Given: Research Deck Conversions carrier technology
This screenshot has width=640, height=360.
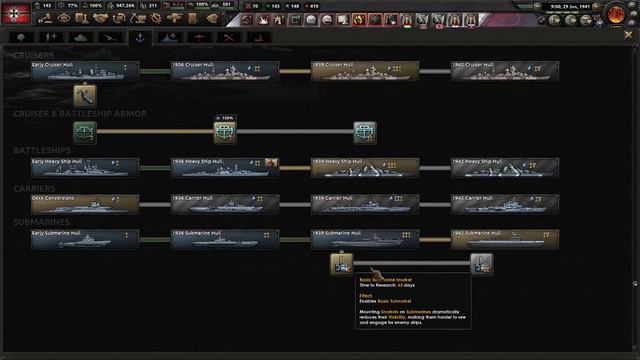Looking at the screenshot, I should (85, 204).
